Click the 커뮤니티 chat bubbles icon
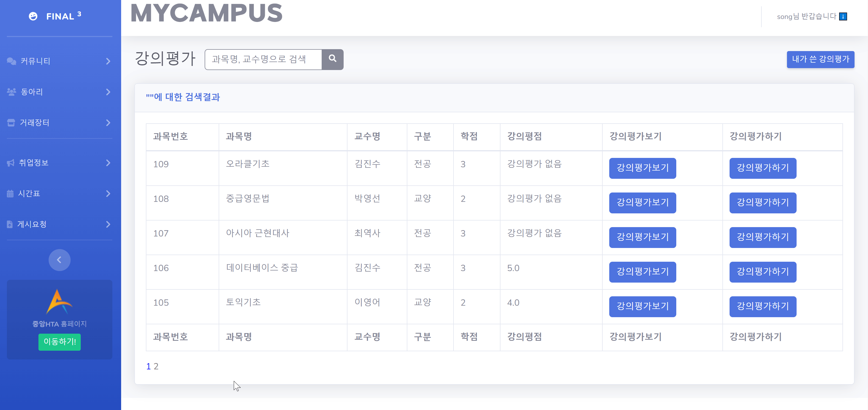The height and width of the screenshot is (410, 868). [12, 61]
